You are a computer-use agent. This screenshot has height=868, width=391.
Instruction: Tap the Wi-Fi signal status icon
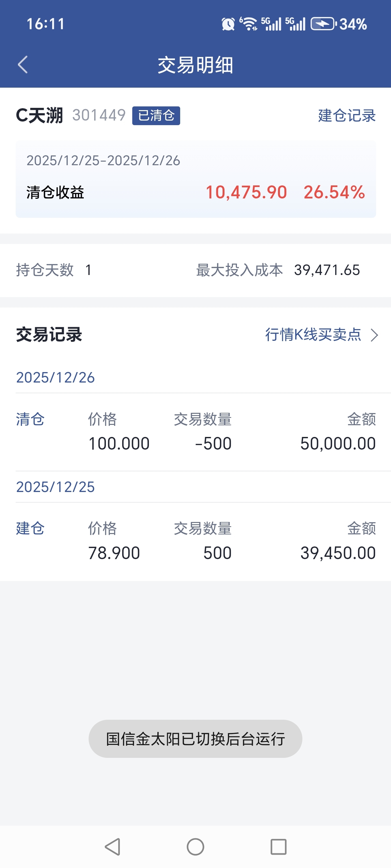point(249,24)
